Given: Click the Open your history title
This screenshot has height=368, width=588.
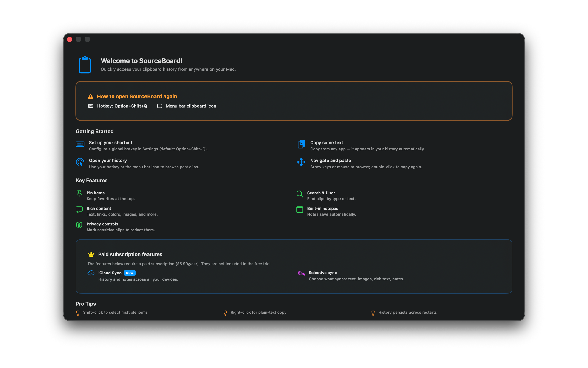Looking at the screenshot, I should point(108,160).
